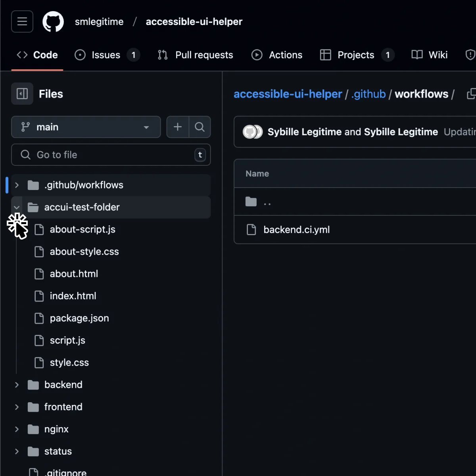The width and height of the screenshot is (476, 476).
Task: Click the 't' keyboard shortcut hint
Action: [200, 155]
